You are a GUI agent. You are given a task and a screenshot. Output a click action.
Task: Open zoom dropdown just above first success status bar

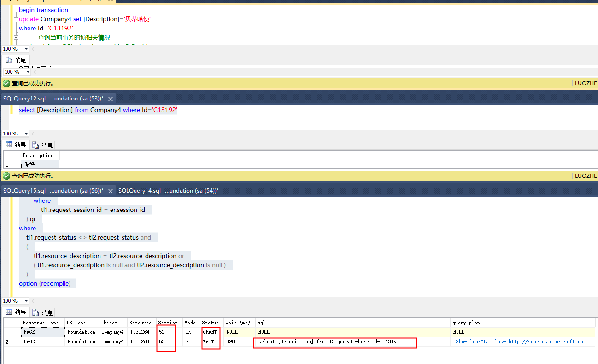pyautogui.click(x=28, y=72)
